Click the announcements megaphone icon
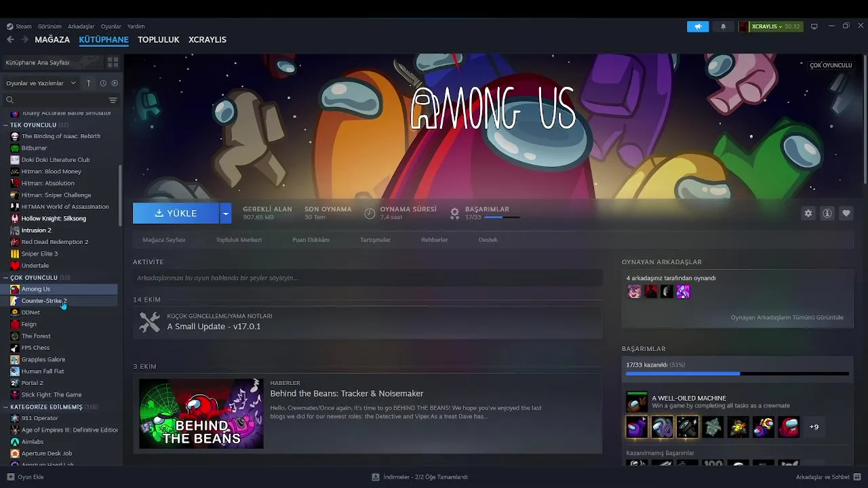The width and height of the screenshot is (868, 488). [698, 26]
